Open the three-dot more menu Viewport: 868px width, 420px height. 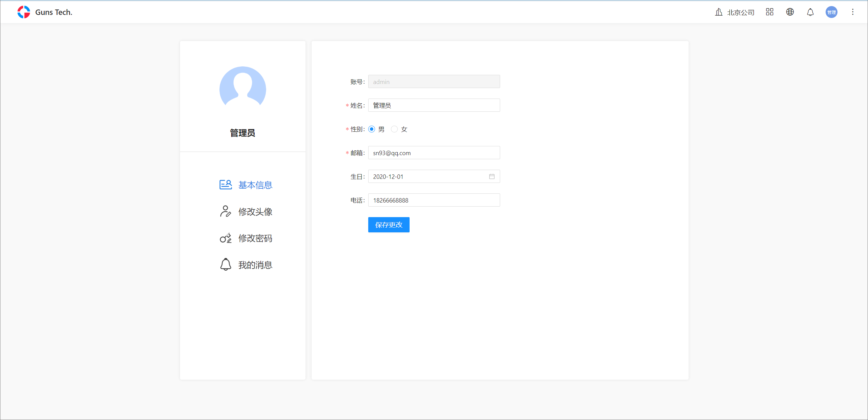[x=852, y=12]
